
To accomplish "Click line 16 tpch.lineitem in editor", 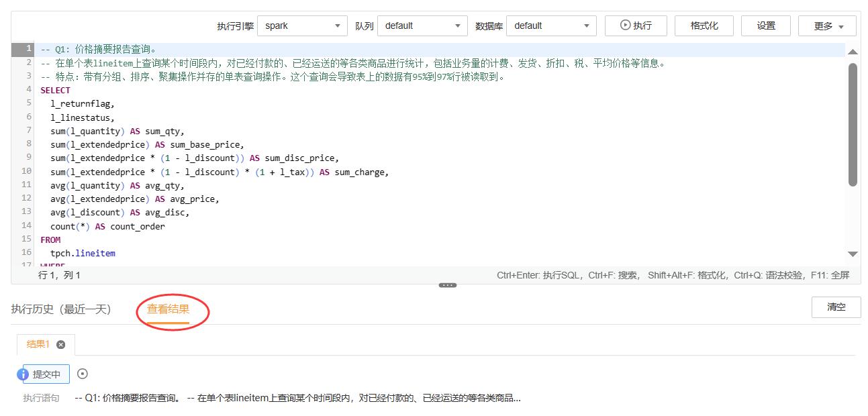I will [x=83, y=254].
